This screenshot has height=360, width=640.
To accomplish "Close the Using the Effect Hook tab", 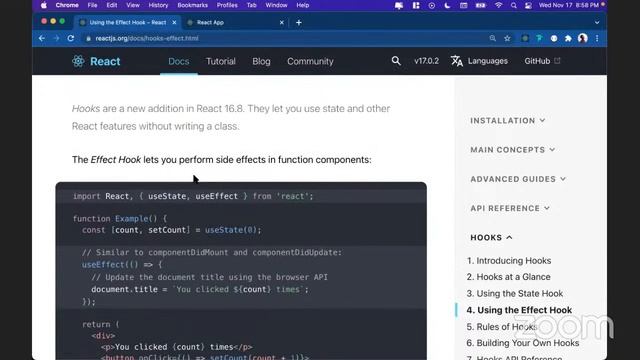I will coord(174,22).
